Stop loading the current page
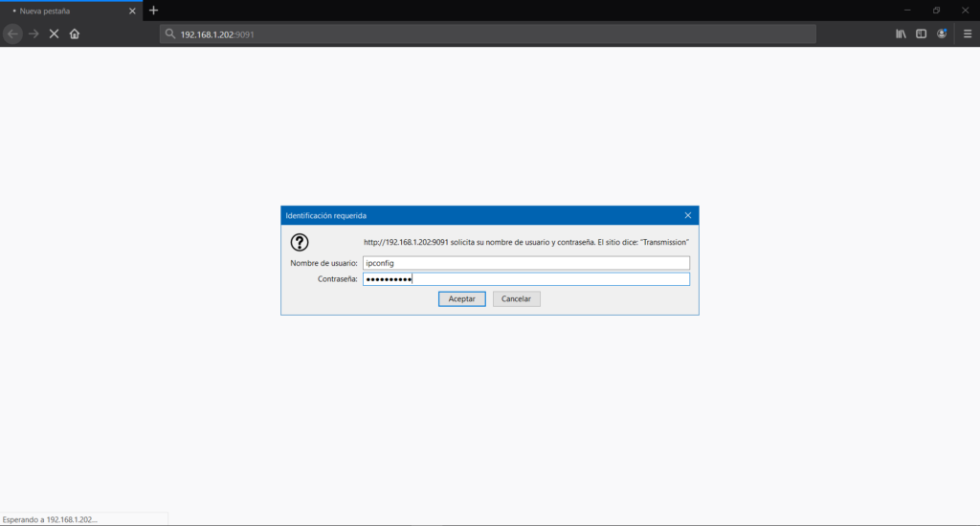 (54, 33)
